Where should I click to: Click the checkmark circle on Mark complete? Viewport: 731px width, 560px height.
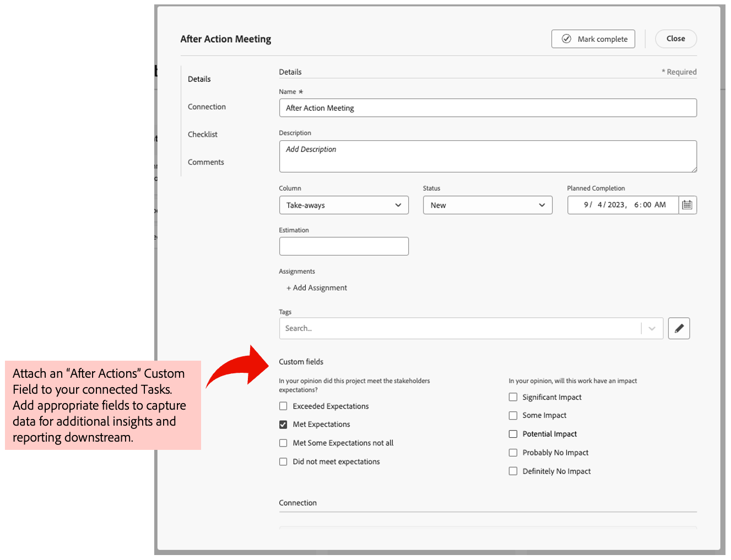coord(566,39)
